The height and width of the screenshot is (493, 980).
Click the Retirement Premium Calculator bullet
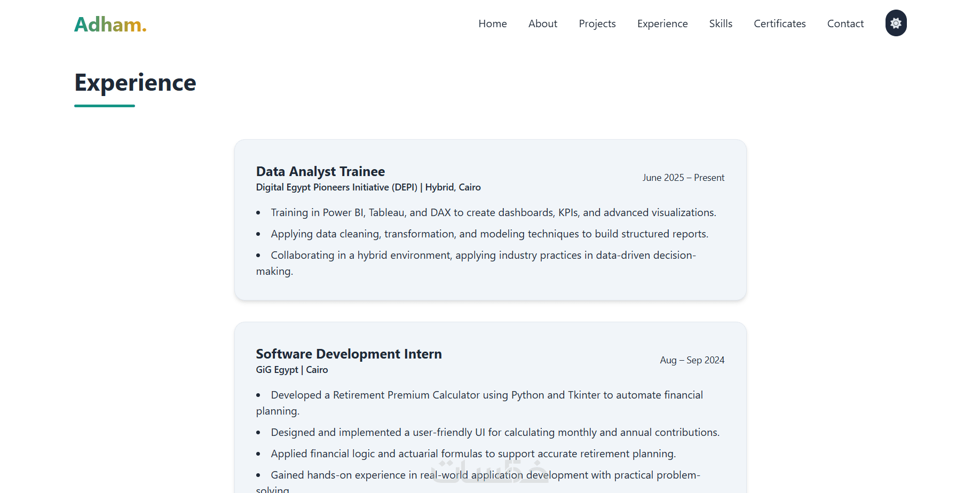click(x=486, y=395)
